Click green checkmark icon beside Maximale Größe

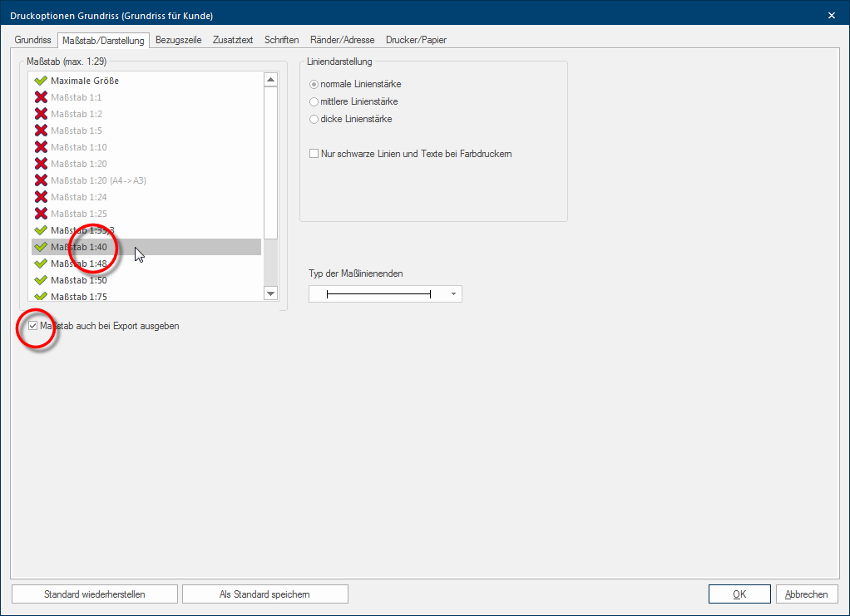tap(40, 81)
